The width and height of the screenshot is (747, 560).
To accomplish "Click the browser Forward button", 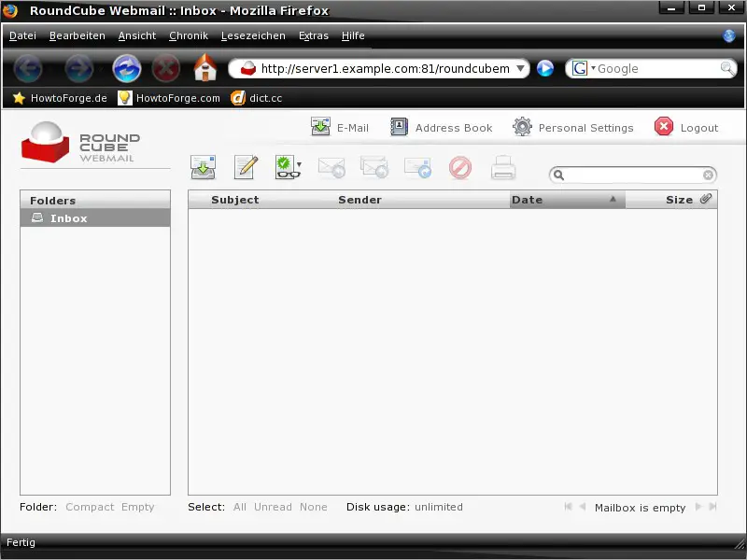I will pyautogui.click(x=78, y=68).
